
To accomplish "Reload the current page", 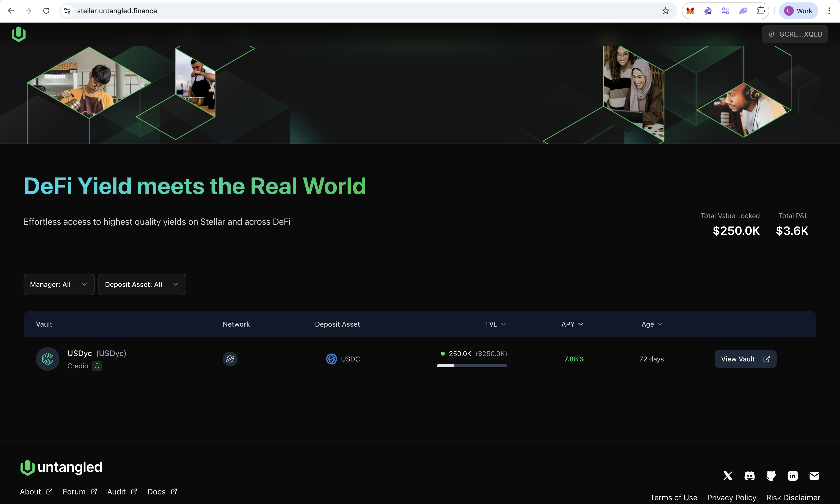I will pos(46,11).
